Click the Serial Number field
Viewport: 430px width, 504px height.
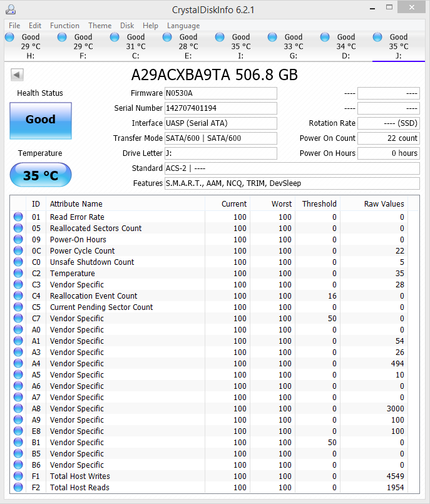(x=220, y=108)
